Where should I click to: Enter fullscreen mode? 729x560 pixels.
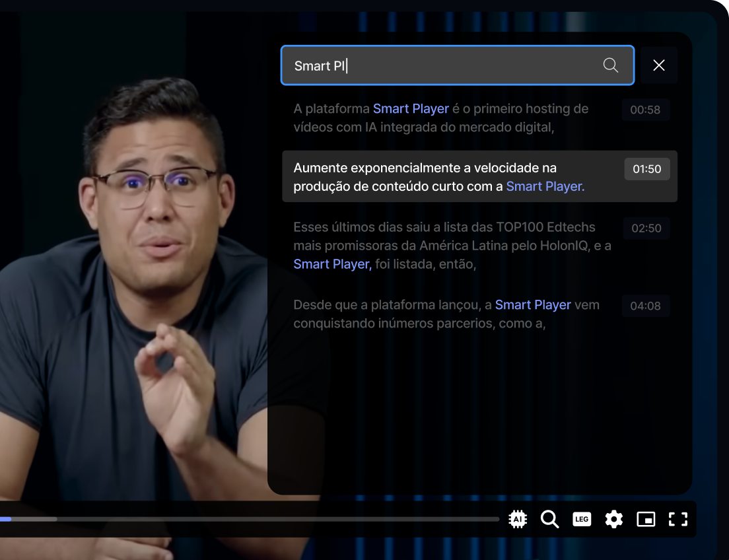click(677, 519)
